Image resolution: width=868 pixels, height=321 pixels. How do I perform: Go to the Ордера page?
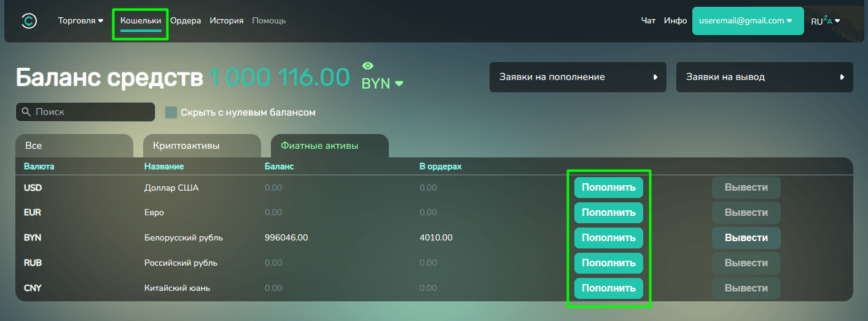pyautogui.click(x=186, y=21)
